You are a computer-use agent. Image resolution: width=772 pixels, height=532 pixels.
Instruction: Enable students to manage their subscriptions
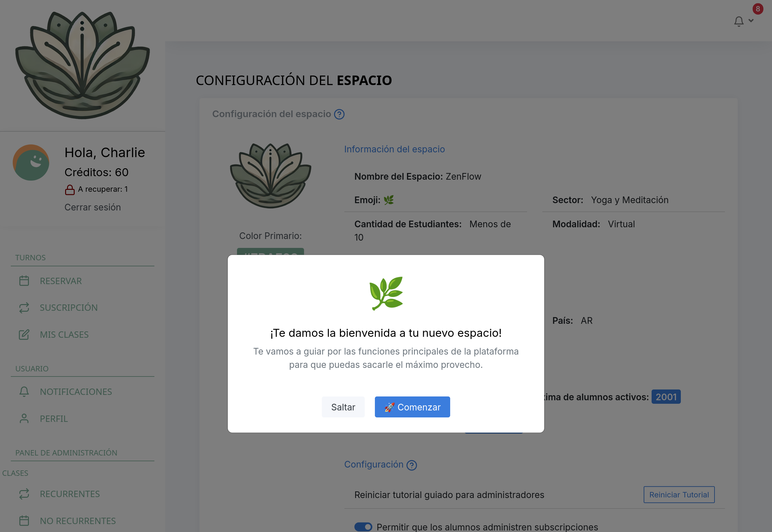[x=364, y=527]
